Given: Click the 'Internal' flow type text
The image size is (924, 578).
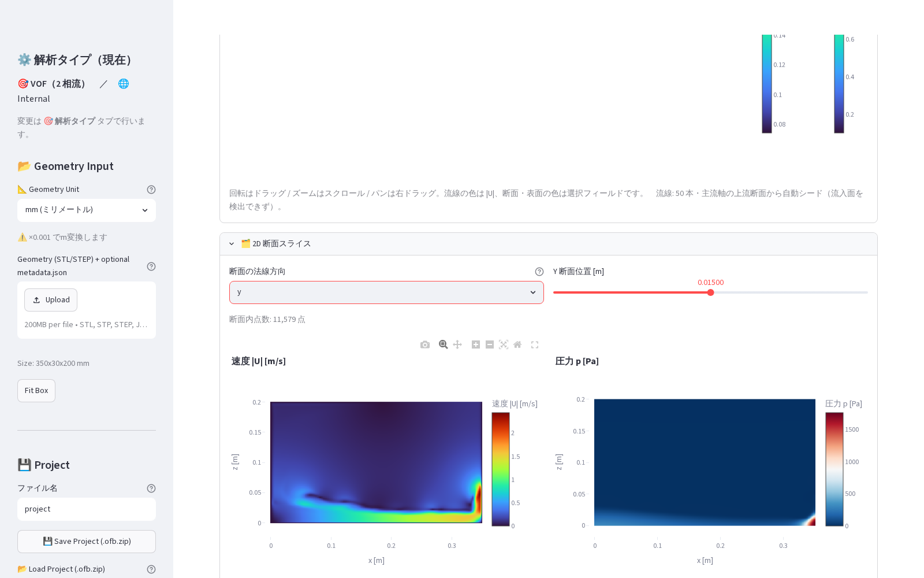Looking at the screenshot, I should click(x=33, y=99).
